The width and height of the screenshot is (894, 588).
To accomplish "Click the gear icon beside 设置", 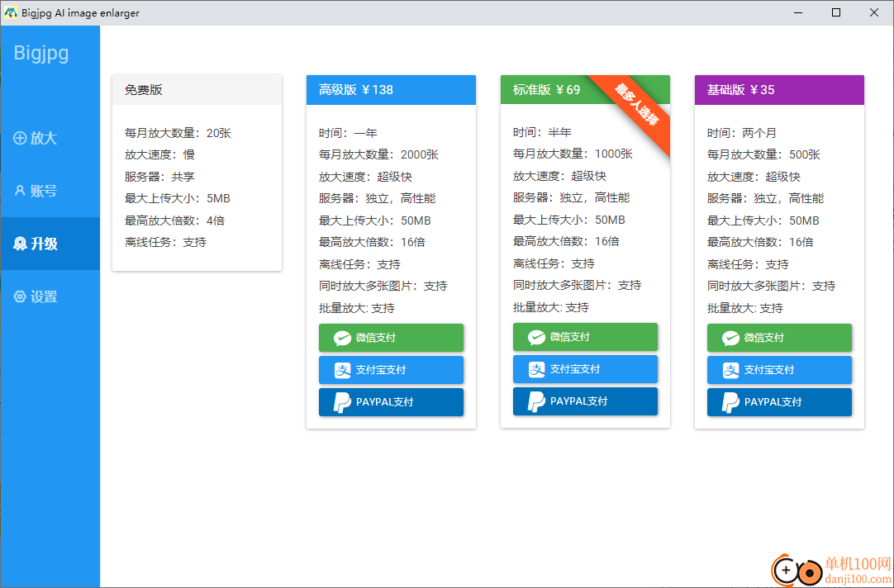I will point(20,296).
